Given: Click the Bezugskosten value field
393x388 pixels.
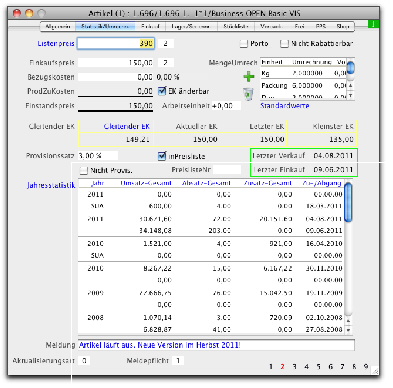Looking at the screenshot, I should 116,77.
